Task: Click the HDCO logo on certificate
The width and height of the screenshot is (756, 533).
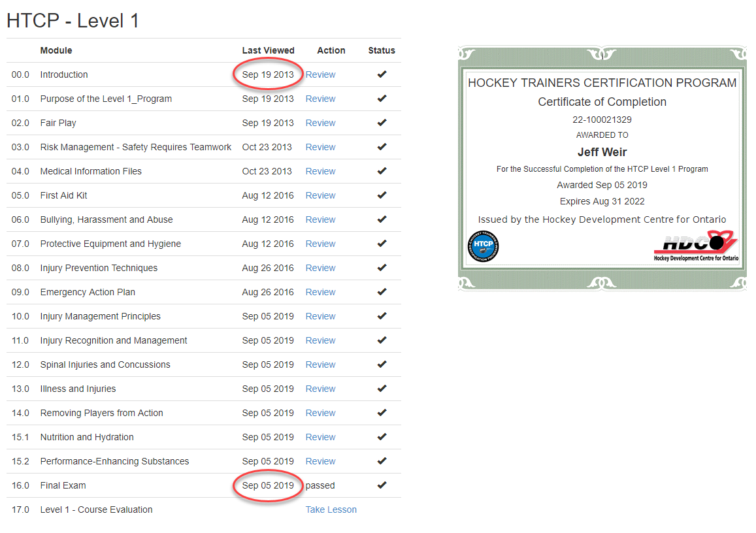Action: tap(696, 246)
